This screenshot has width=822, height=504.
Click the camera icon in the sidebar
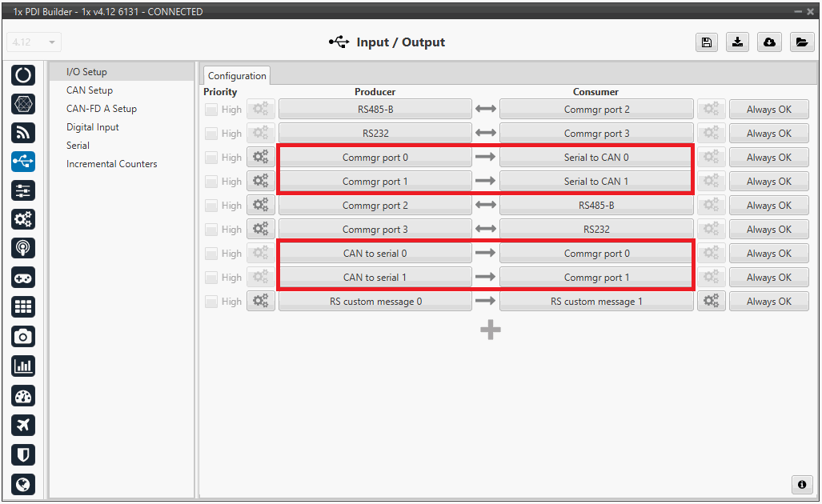click(23, 336)
